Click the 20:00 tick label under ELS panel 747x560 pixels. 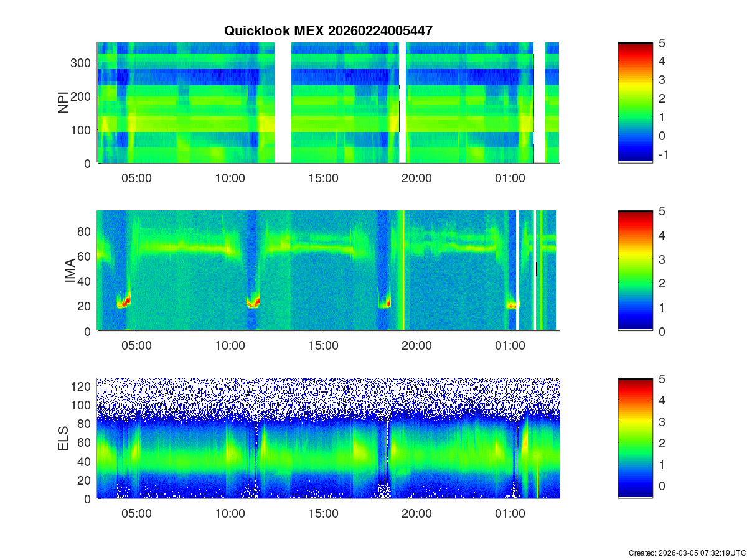416,514
